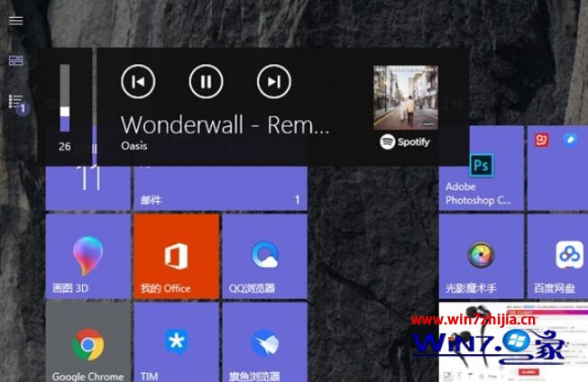This screenshot has height=382, width=588.
Task: Open the hamburger menu at top left
Action: click(x=15, y=21)
